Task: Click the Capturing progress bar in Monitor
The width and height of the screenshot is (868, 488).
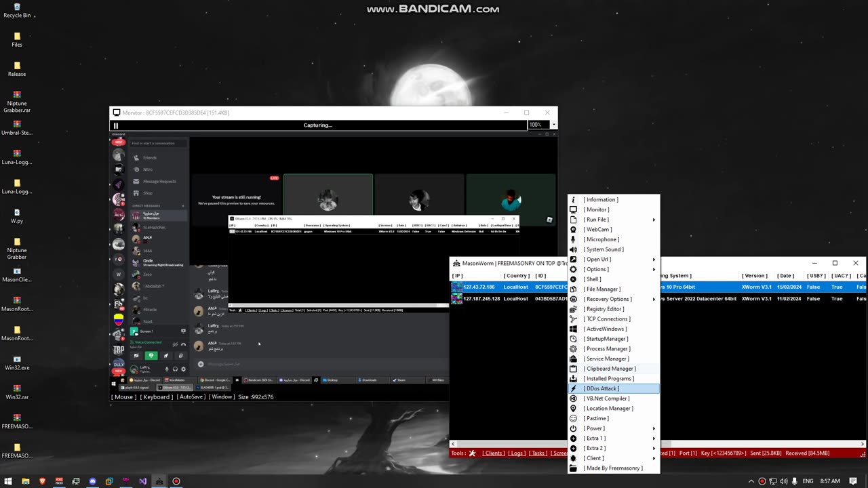Action: (x=318, y=125)
